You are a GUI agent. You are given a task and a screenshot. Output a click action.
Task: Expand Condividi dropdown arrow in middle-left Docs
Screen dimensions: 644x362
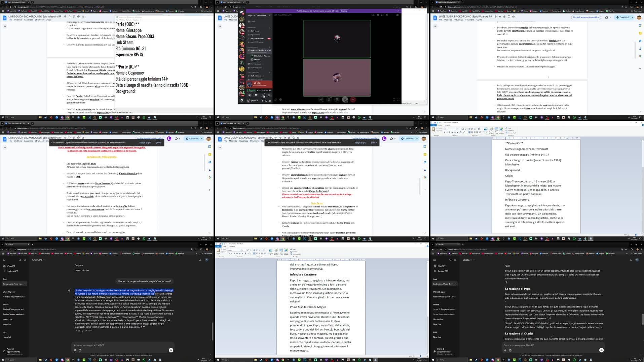(202, 139)
